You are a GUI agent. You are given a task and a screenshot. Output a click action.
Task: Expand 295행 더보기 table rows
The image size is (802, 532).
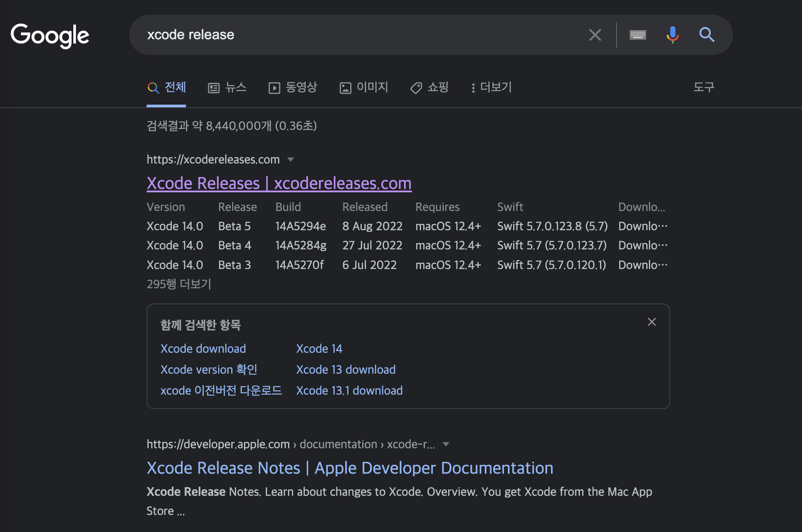[x=179, y=284]
